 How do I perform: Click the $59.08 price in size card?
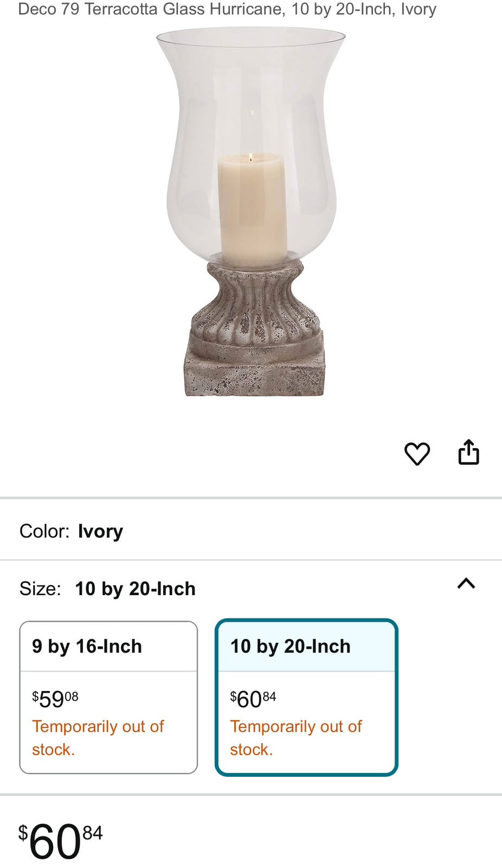(x=55, y=699)
